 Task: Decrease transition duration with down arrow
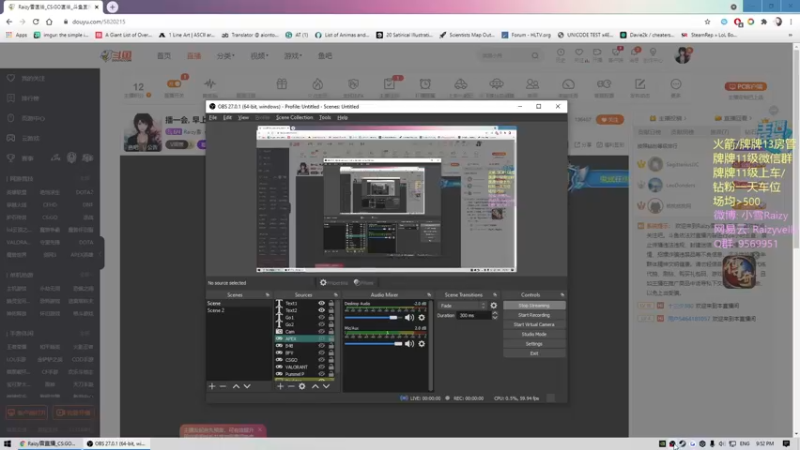point(494,318)
